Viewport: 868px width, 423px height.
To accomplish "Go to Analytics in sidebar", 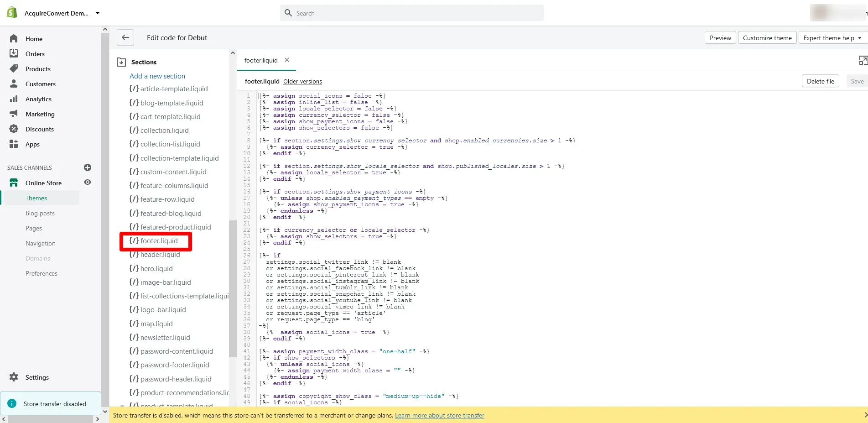I will [38, 99].
